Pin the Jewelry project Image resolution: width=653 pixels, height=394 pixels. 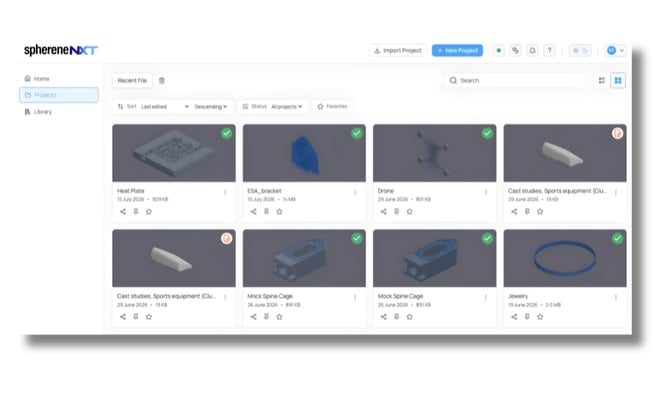click(527, 317)
